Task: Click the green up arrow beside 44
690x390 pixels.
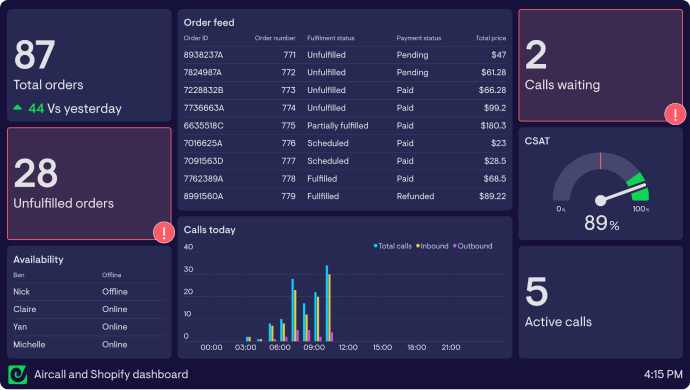Action: pos(18,107)
